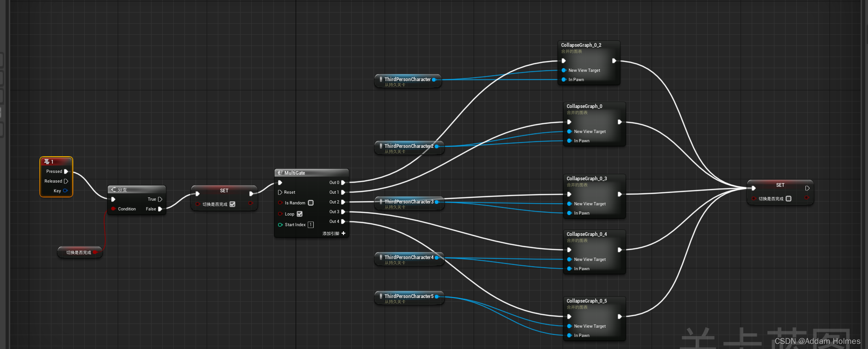The width and height of the screenshot is (868, 349).
Task: Click the Branch node True output pin
Action: click(x=160, y=199)
